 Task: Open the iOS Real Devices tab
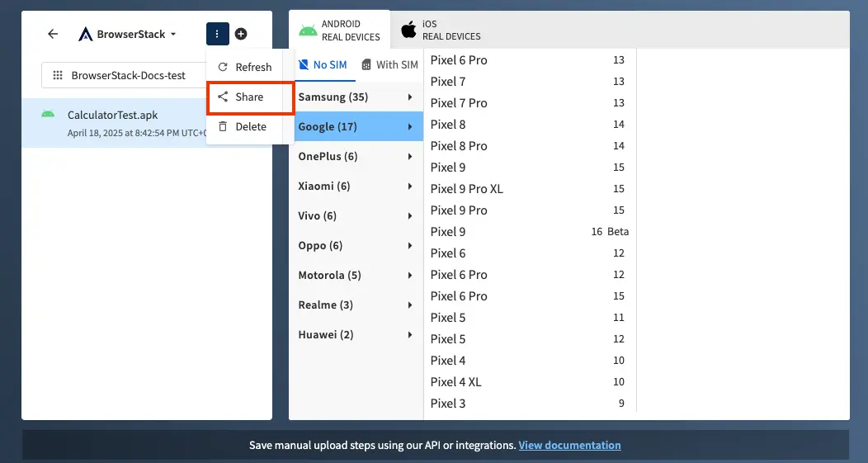[441, 31]
